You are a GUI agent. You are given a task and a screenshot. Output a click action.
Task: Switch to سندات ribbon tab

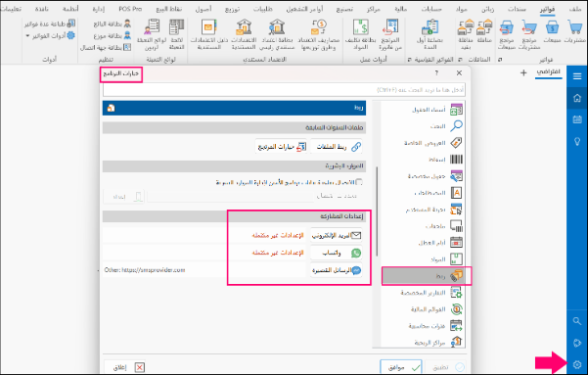(517, 9)
